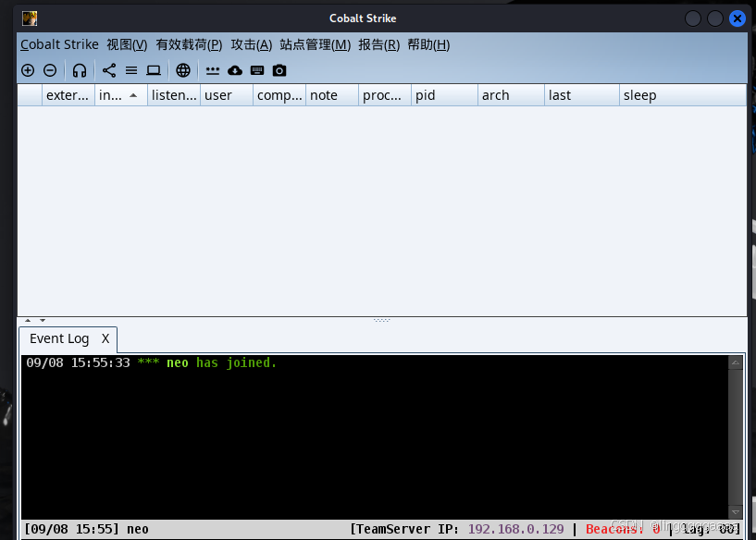Sort by sleep column header
This screenshot has width=756, height=540.
[683, 95]
